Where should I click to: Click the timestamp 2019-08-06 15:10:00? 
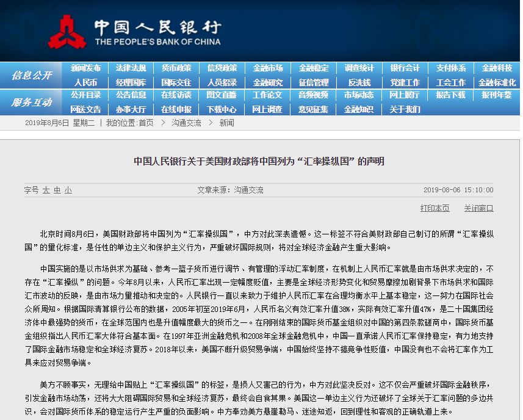[x=458, y=190]
